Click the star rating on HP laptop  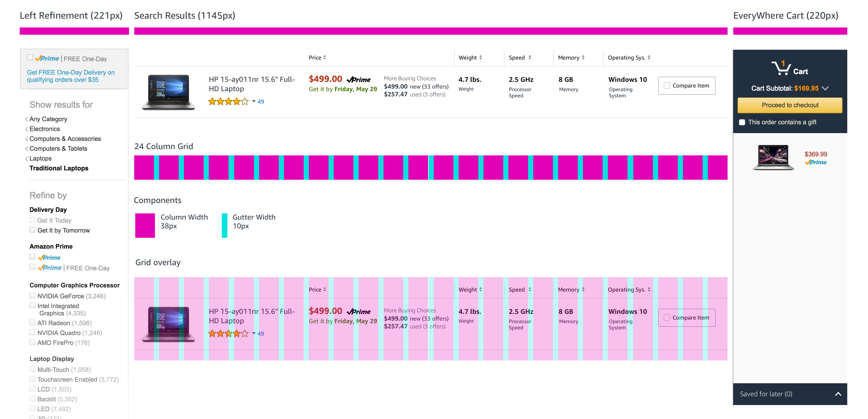click(228, 101)
